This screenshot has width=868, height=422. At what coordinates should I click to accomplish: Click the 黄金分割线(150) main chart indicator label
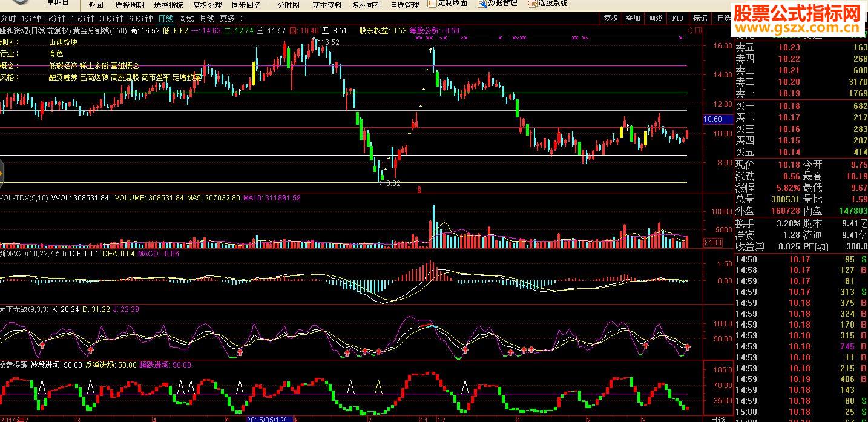click(100, 30)
